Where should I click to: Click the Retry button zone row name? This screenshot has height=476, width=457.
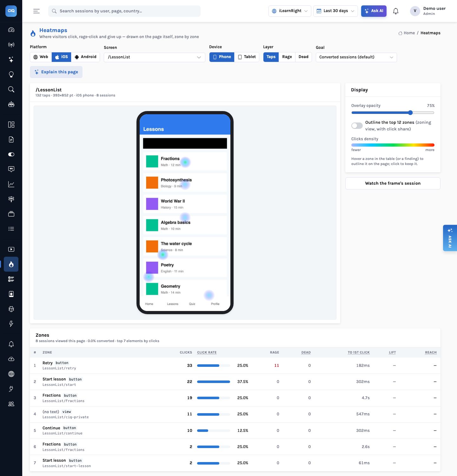click(48, 363)
